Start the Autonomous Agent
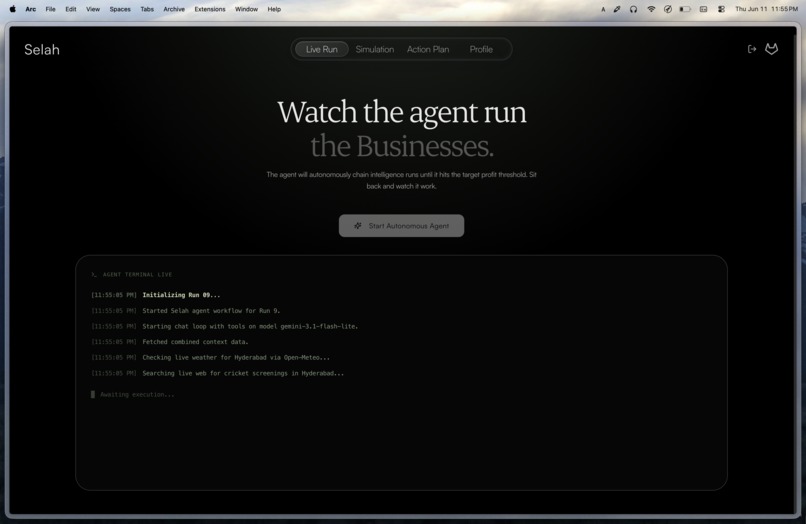Viewport: 806px width, 524px height. pyautogui.click(x=401, y=226)
